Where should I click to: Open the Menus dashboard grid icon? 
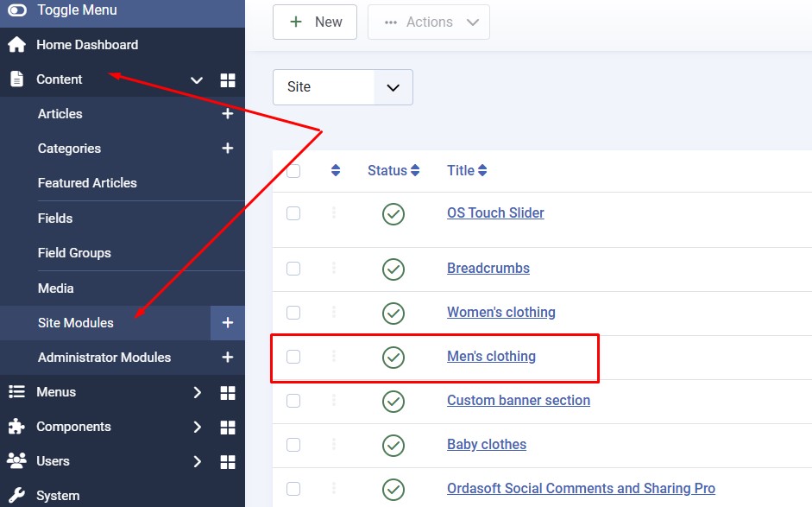click(228, 393)
